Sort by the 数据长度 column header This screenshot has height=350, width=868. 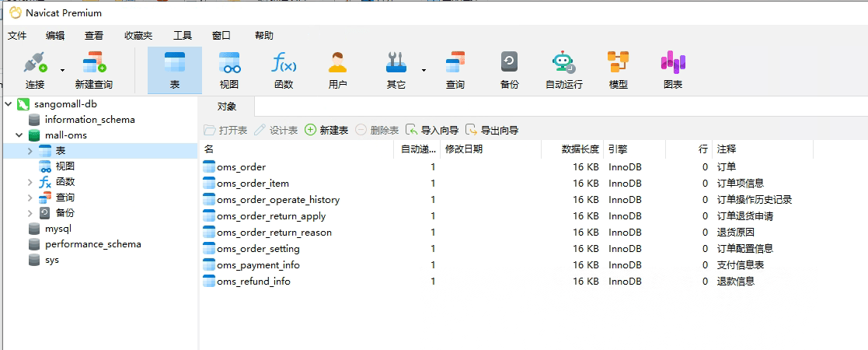coord(571,149)
